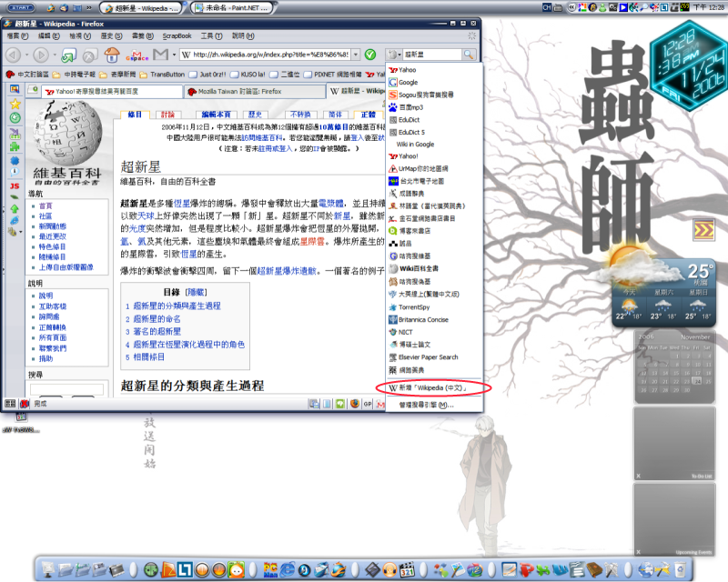Choose Britannica Concise search engine
728x582 pixels.
tap(434, 320)
